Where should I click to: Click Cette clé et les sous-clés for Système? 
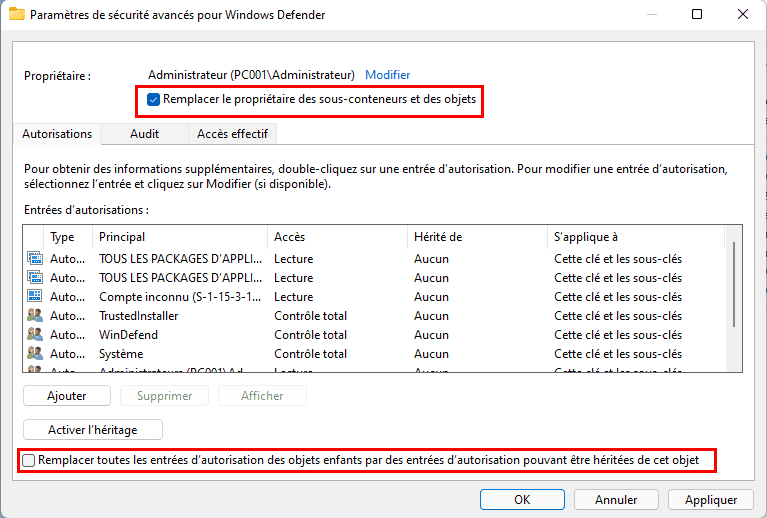(x=618, y=354)
